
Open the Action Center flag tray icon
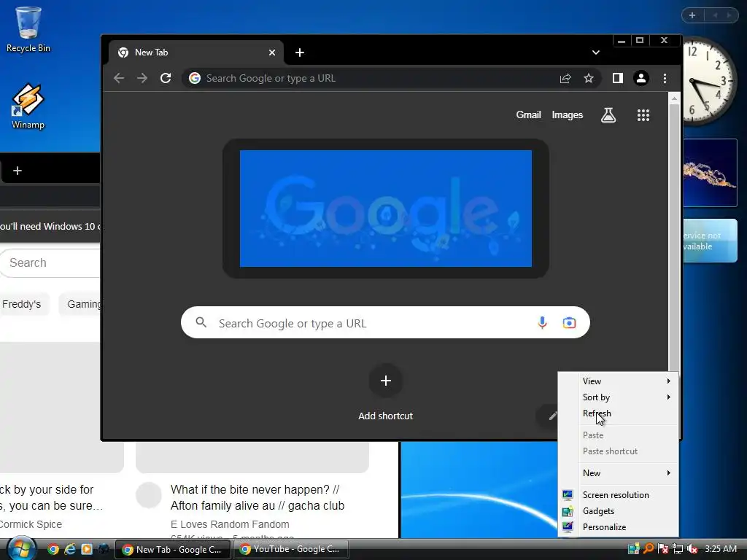pos(662,549)
